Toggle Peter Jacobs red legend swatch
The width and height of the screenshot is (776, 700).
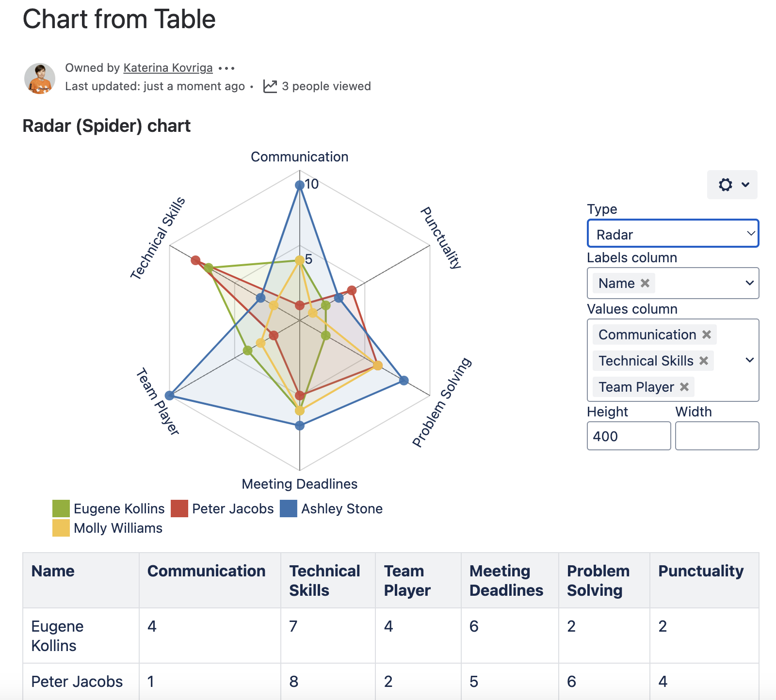[x=179, y=509]
